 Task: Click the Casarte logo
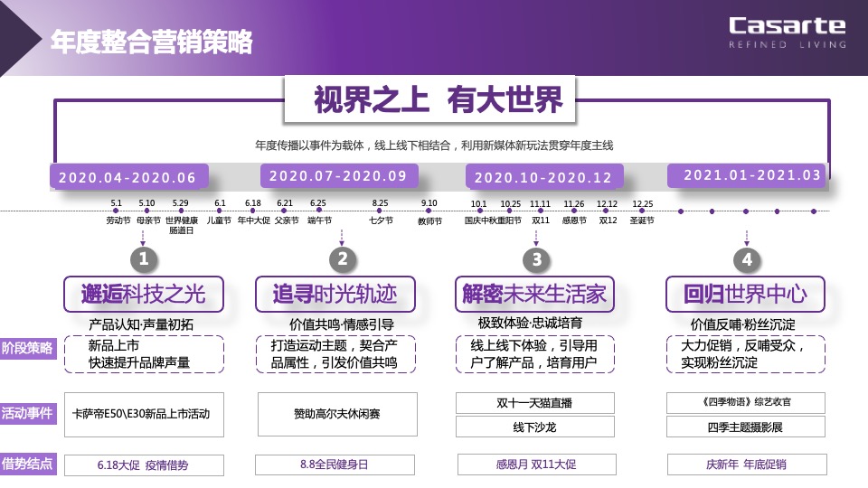[787, 33]
